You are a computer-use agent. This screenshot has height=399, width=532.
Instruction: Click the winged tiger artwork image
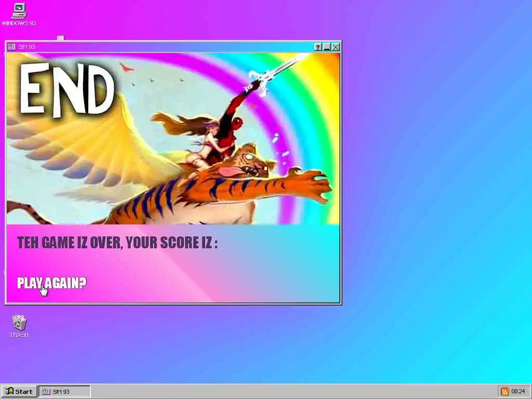click(173, 138)
